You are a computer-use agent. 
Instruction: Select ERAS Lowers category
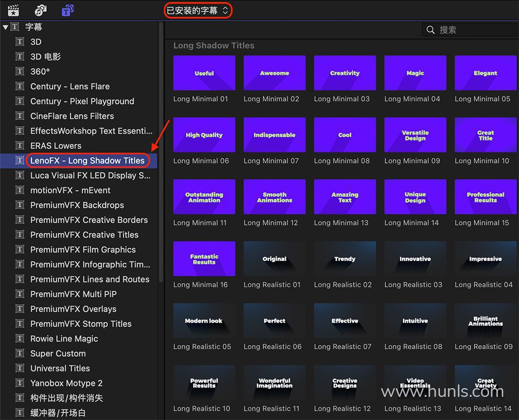pyautogui.click(x=79, y=146)
